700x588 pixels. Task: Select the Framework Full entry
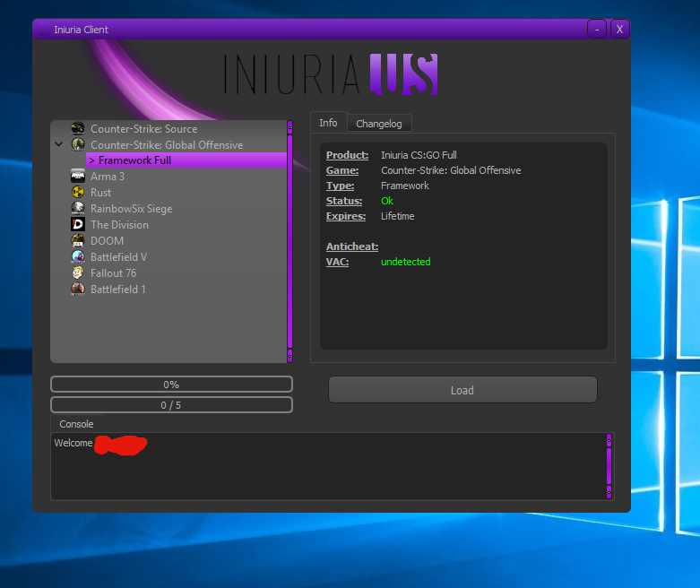click(186, 160)
